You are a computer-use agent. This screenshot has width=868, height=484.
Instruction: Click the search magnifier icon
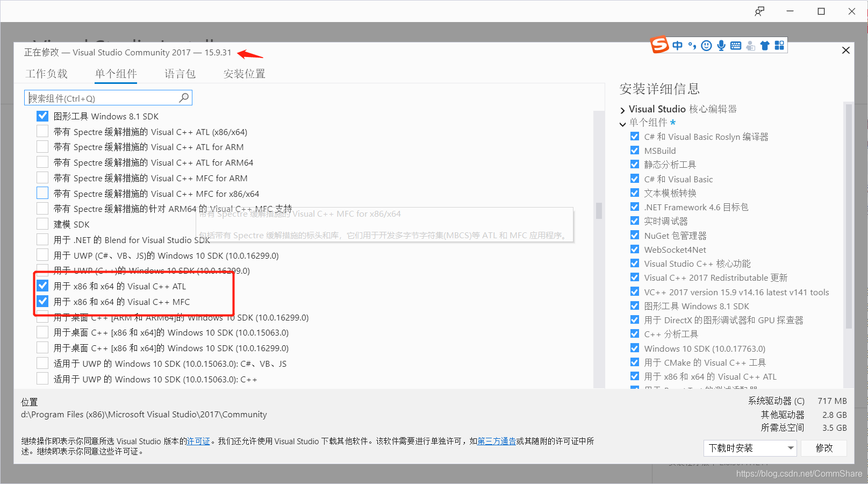(184, 97)
